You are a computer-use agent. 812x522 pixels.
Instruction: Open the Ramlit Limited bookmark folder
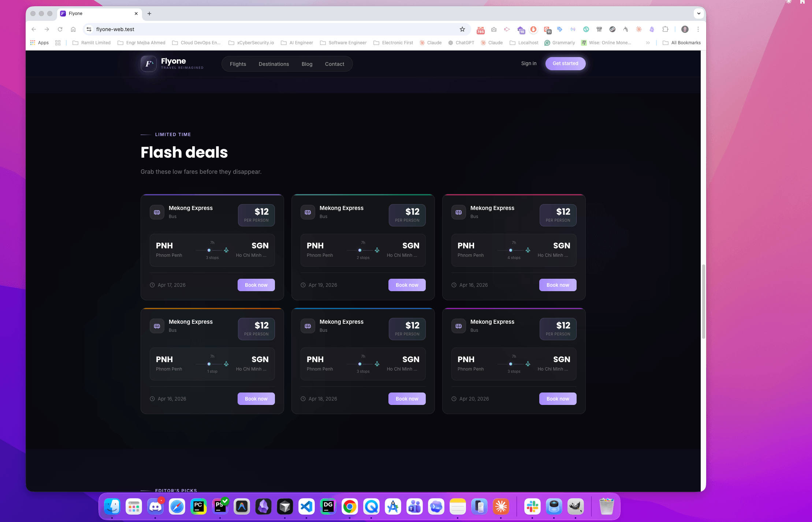click(92, 43)
